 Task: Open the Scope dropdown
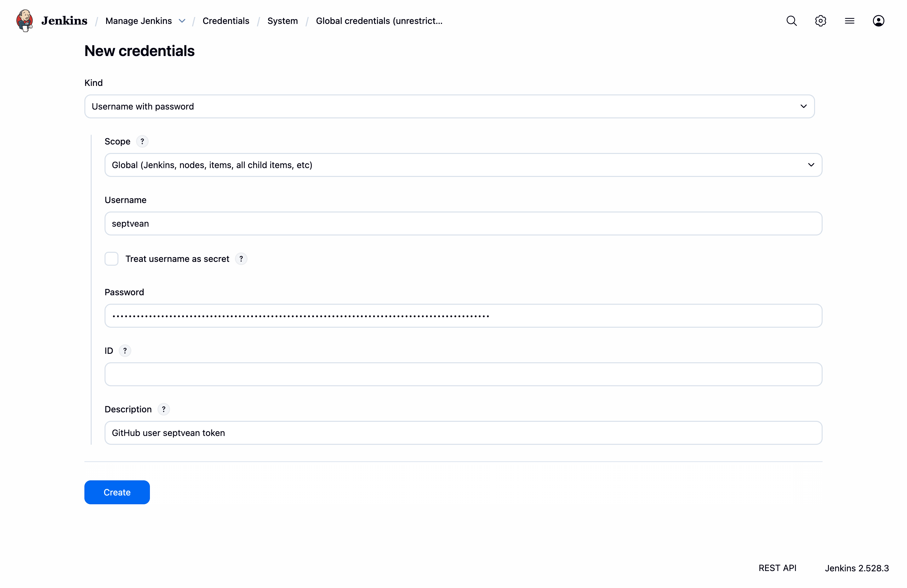463,165
